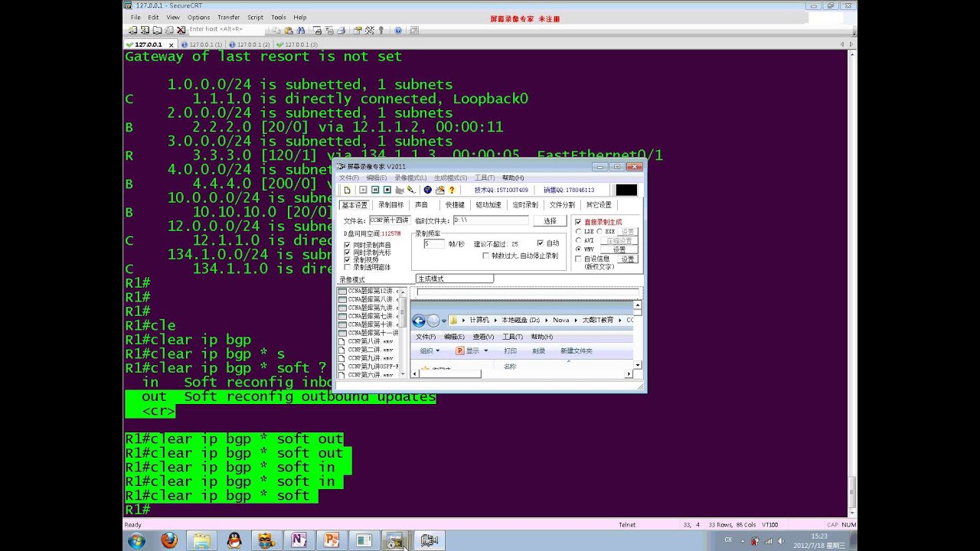The width and height of the screenshot is (980, 551).
Task: Open OneNote from the Windows taskbar
Action: 299,540
